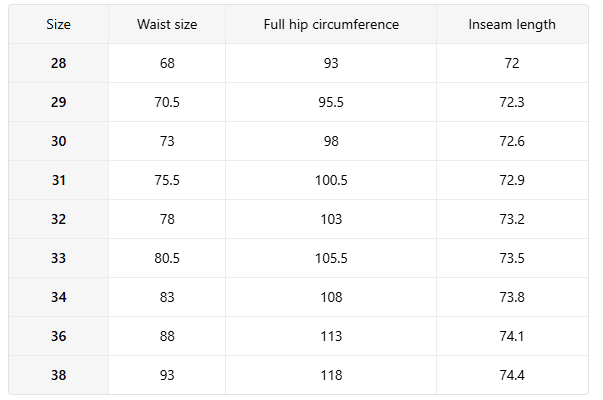Screen dimensions: 603x400
Task: Select the size 28 row label
Action: tap(58, 63)
